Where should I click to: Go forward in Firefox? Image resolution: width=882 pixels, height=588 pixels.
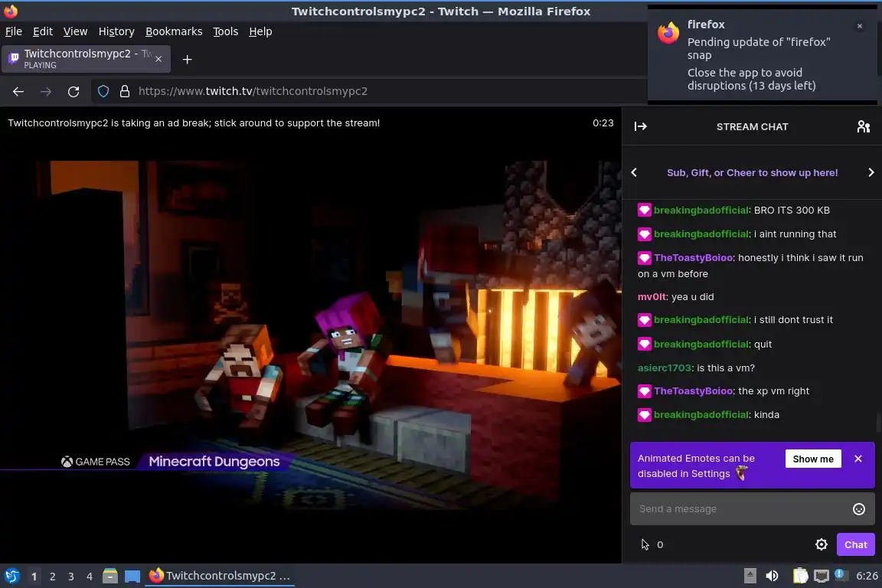[46, 91]
